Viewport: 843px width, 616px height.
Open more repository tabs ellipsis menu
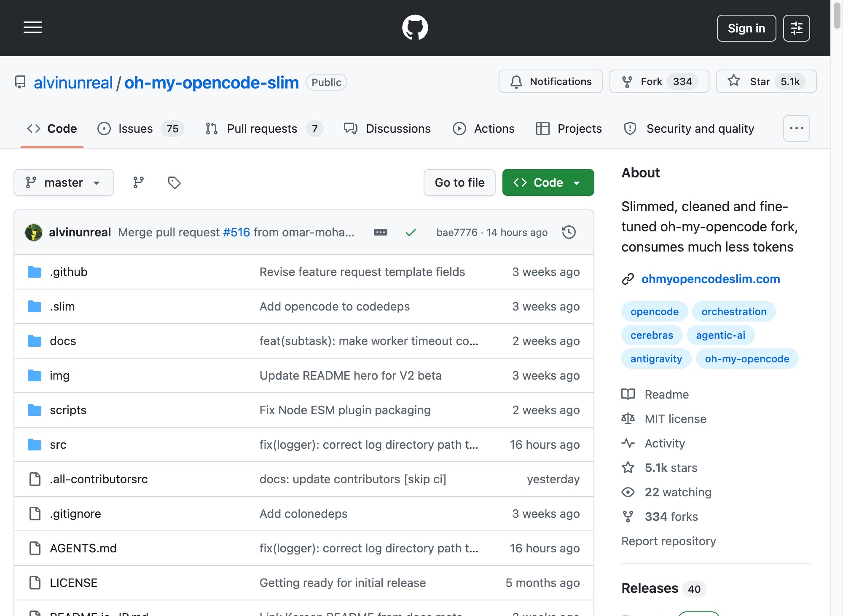[796, 128]
